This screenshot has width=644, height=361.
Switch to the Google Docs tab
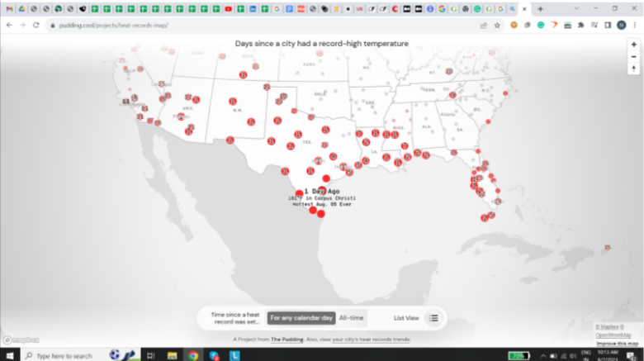(x=289, y=8)
